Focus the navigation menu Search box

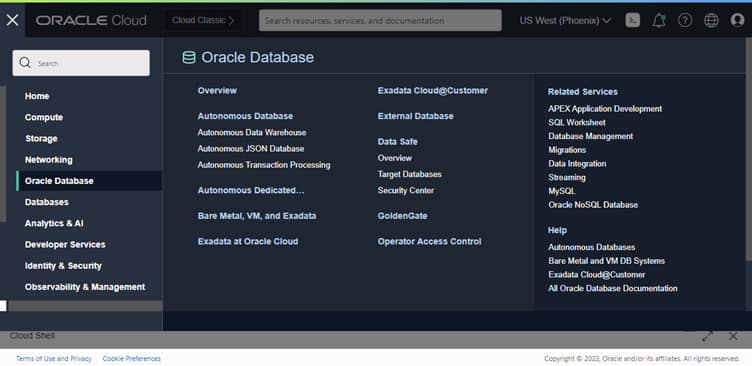tap(81, 63)
